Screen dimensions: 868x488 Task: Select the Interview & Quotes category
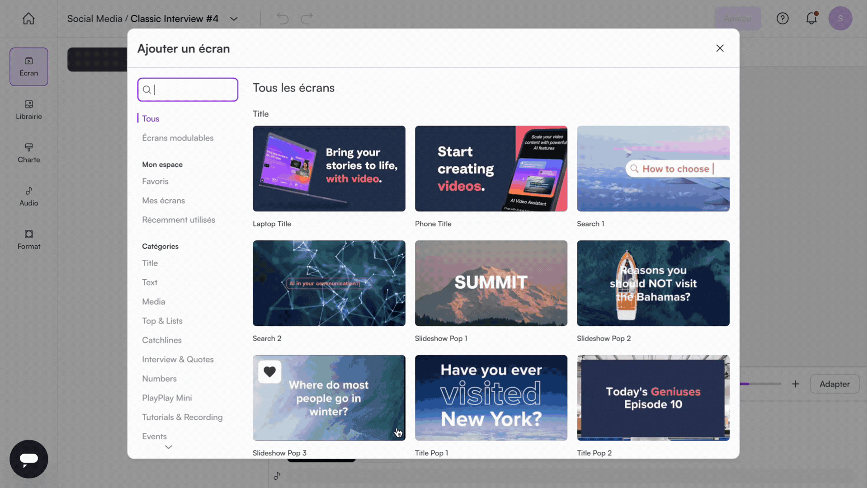click(178, 359)
